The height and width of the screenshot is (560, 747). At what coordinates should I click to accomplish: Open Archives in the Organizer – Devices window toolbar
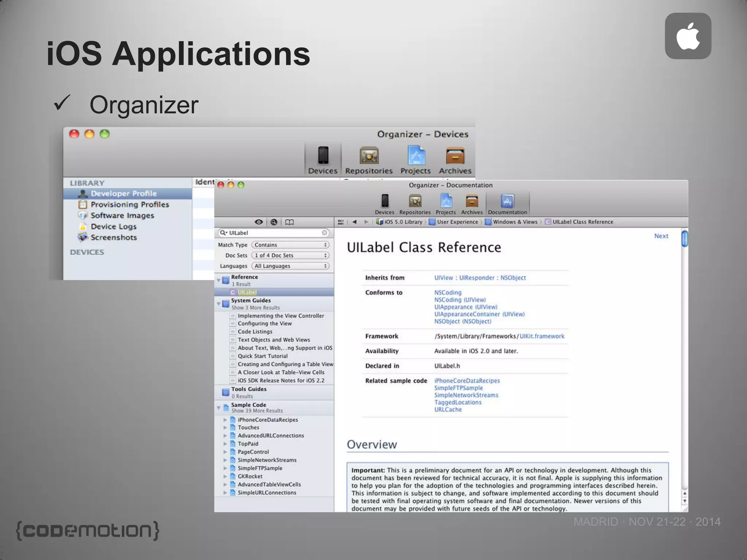(x=455, y=160)
